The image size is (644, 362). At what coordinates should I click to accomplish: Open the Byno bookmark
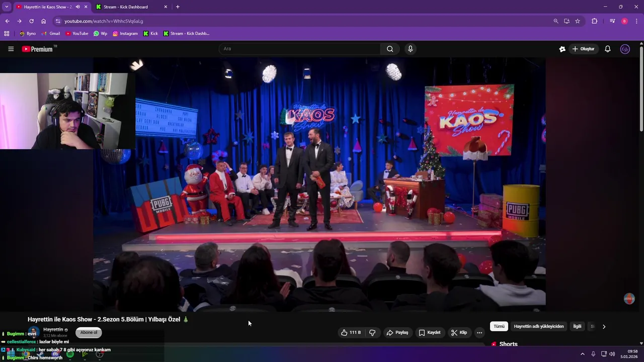point(28,34)
